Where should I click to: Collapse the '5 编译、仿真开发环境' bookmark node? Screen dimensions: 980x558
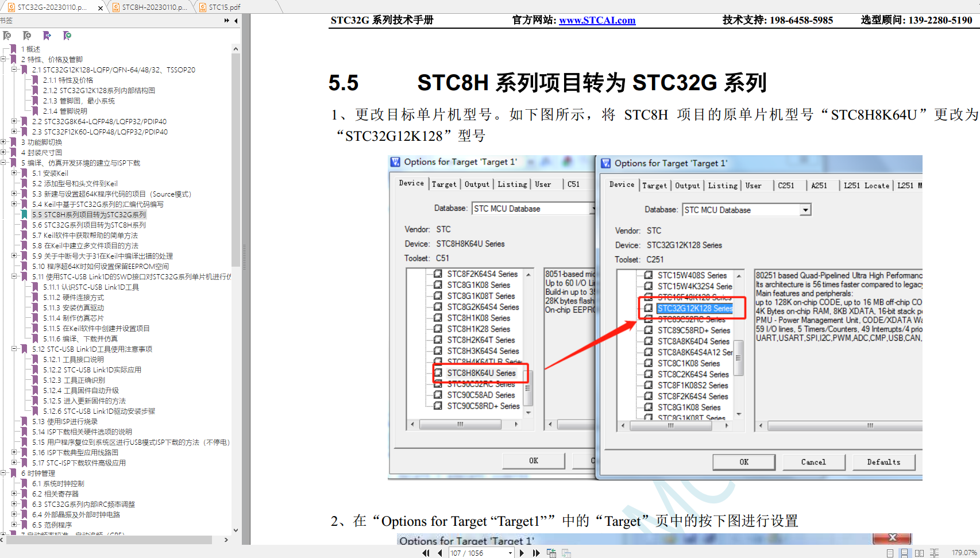pyautogui.click(x=3, y=163)
